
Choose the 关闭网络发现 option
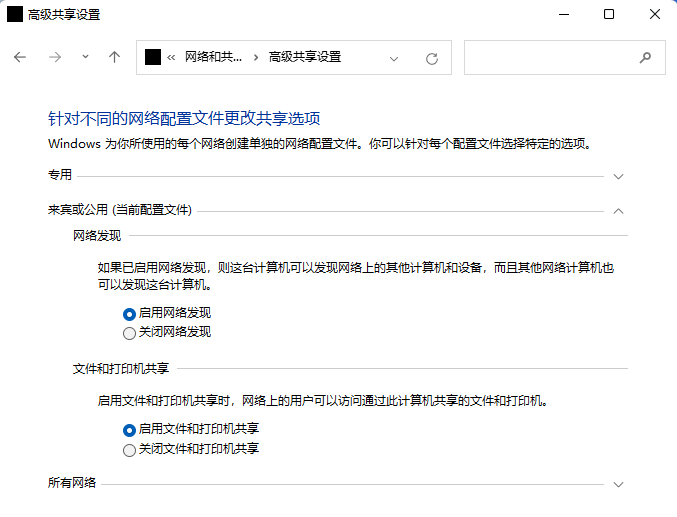coord(129,333)
